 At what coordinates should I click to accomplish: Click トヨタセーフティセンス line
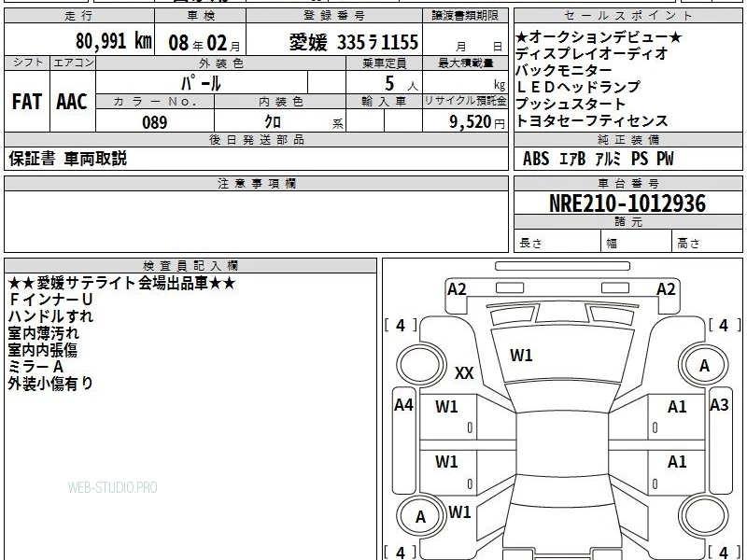click(592, 121)
